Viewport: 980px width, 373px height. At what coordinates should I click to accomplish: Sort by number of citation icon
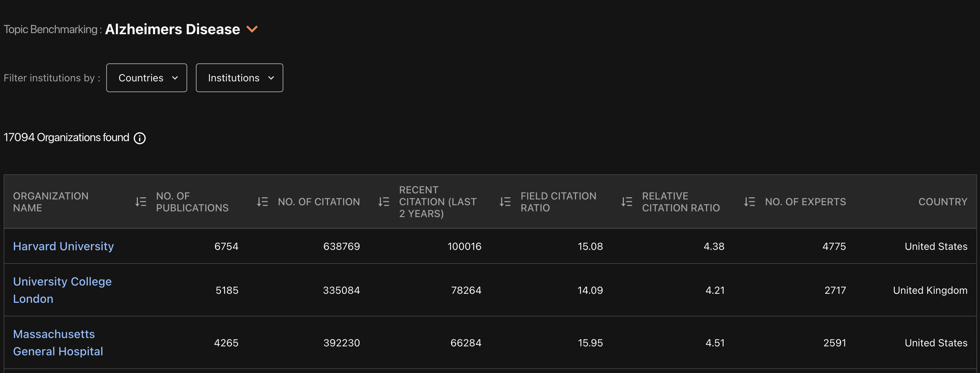tap(383, 202)
